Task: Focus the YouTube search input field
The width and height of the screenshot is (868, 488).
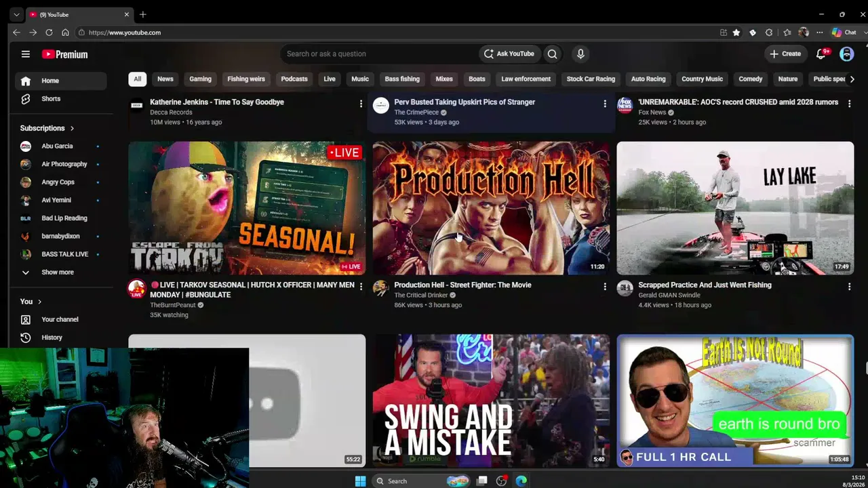Action: 380,54
